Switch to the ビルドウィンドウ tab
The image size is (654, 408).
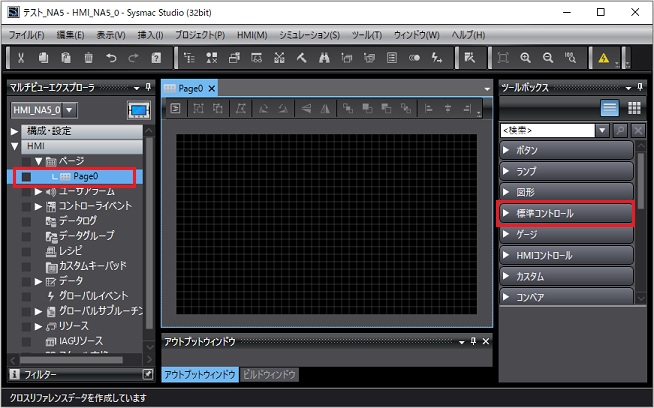(x=269, y=375)
